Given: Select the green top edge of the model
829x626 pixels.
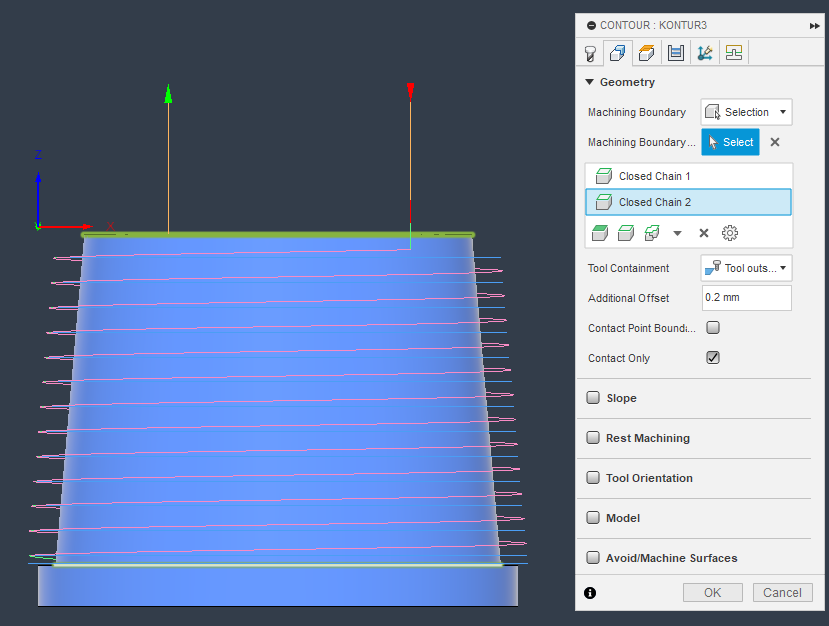Looking at the screenshot, I should (x=278, y=234).
